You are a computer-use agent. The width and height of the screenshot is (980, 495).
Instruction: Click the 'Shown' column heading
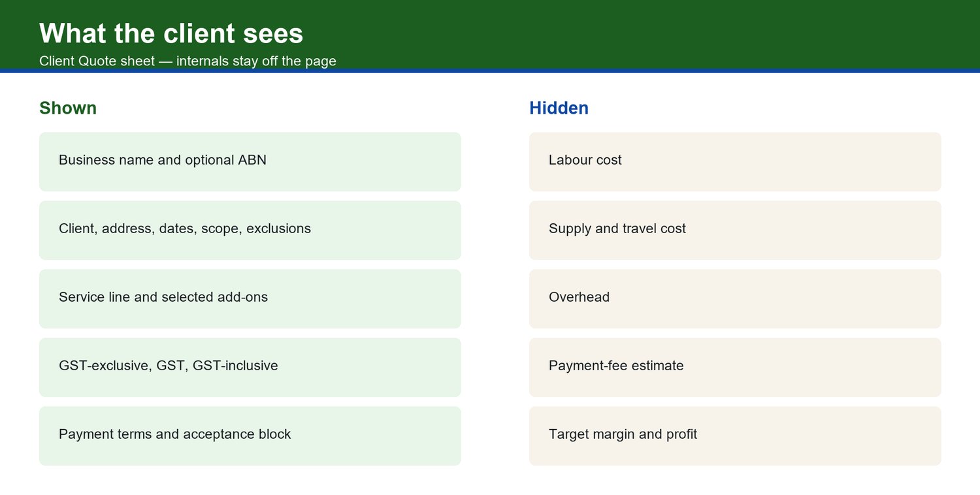(x=68, y=108)
